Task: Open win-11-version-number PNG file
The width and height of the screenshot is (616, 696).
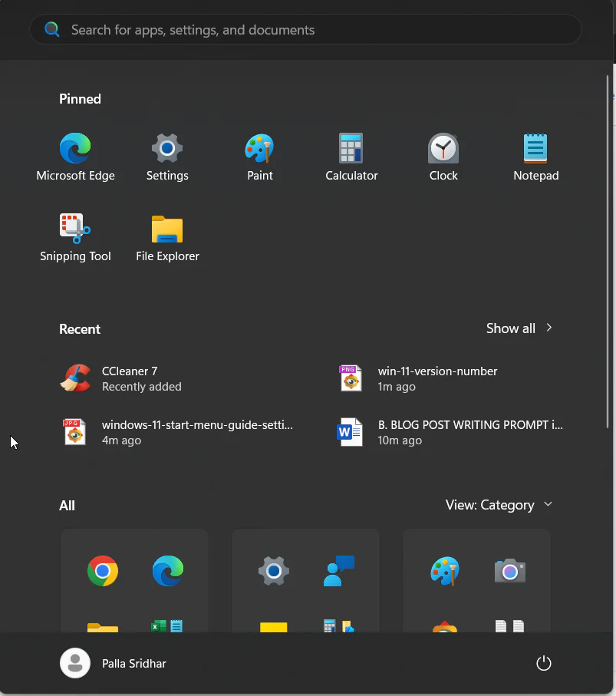Action: pyautogui.click(x=418, y=378)
